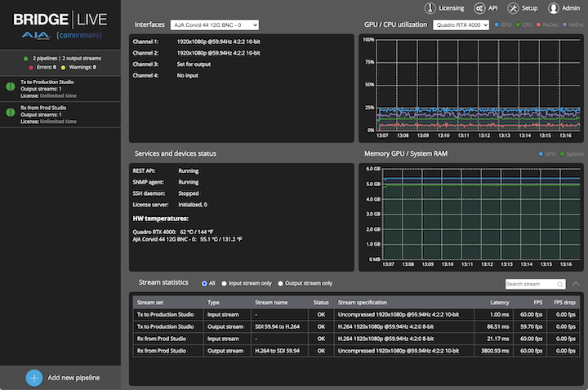
Task: Toggle the blue GPU legend swatch in utilization chart
Action: 497,25
